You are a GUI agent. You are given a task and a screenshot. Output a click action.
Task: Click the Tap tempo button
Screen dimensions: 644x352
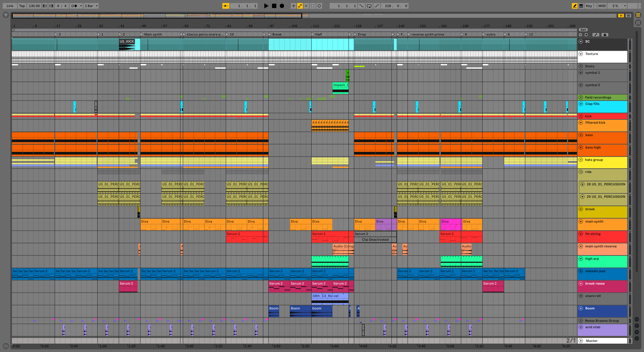22,6
